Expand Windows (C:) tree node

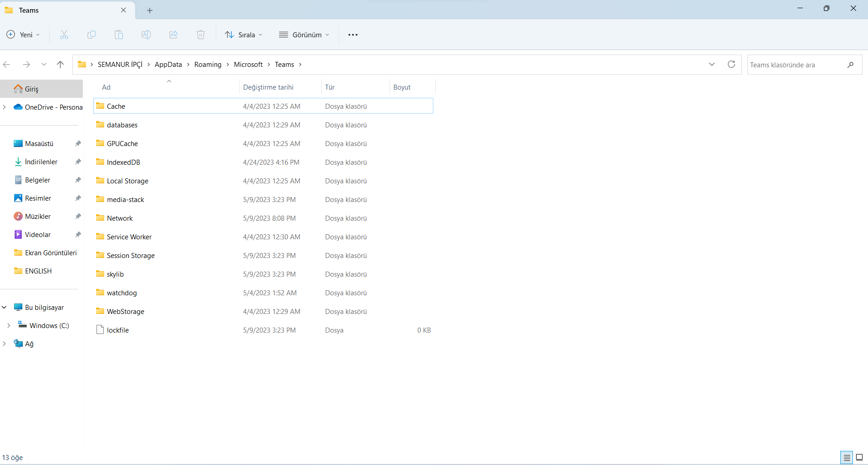coord(9,325)
